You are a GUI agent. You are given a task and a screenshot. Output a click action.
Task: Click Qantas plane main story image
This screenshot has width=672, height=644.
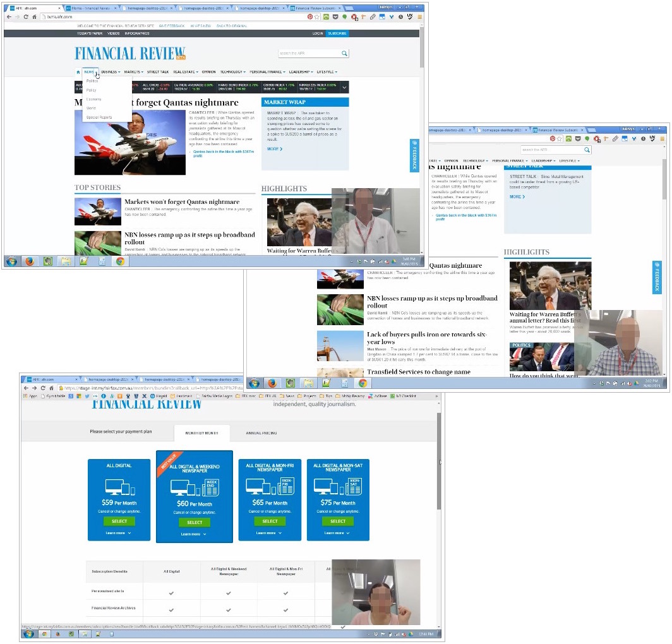[130, 142]
